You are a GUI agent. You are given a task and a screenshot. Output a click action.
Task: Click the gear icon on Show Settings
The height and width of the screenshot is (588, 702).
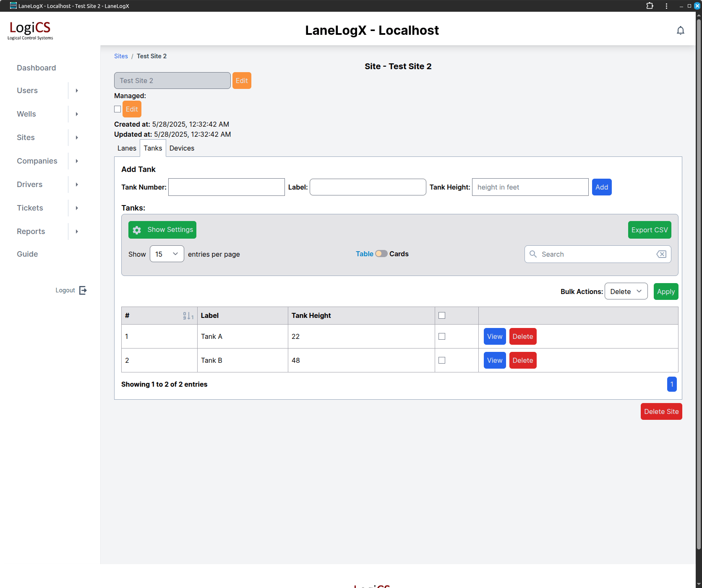(x=137, y=230)
